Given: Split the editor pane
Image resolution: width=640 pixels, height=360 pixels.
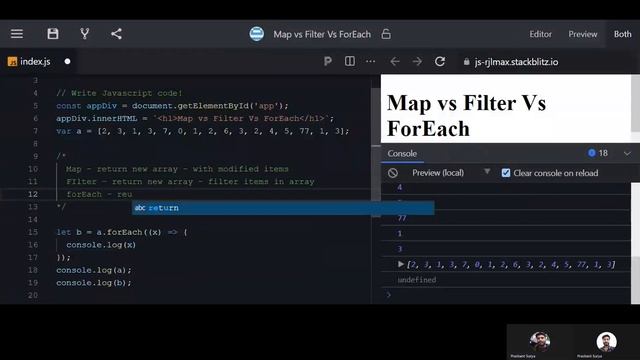Looking at the screenshot, I should (350, 61).
